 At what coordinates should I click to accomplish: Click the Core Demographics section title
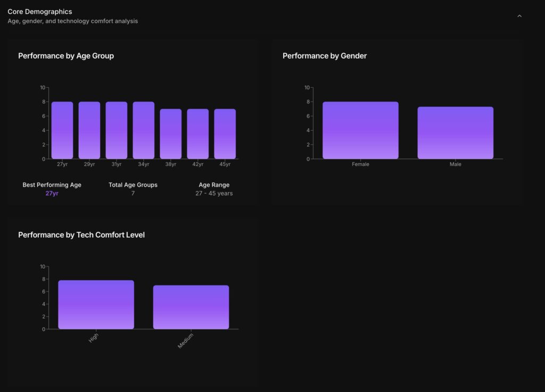pos(40,12)
